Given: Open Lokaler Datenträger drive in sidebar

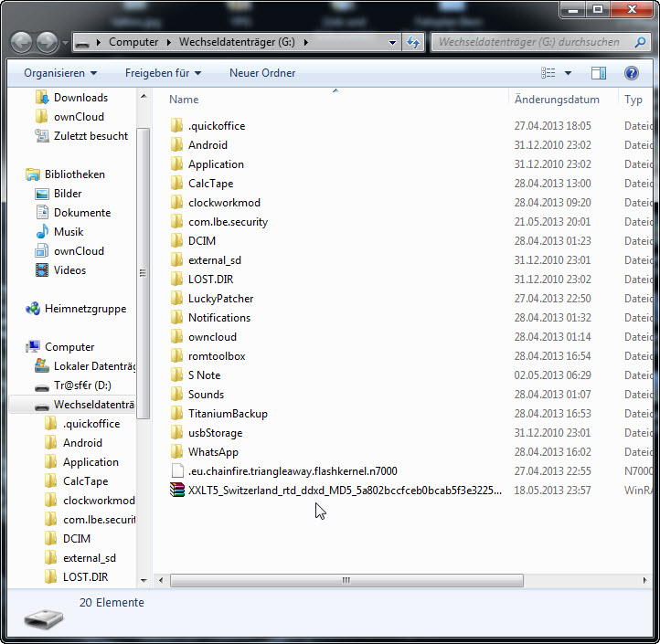Looking at the screenshot, I should coord(95,366).
